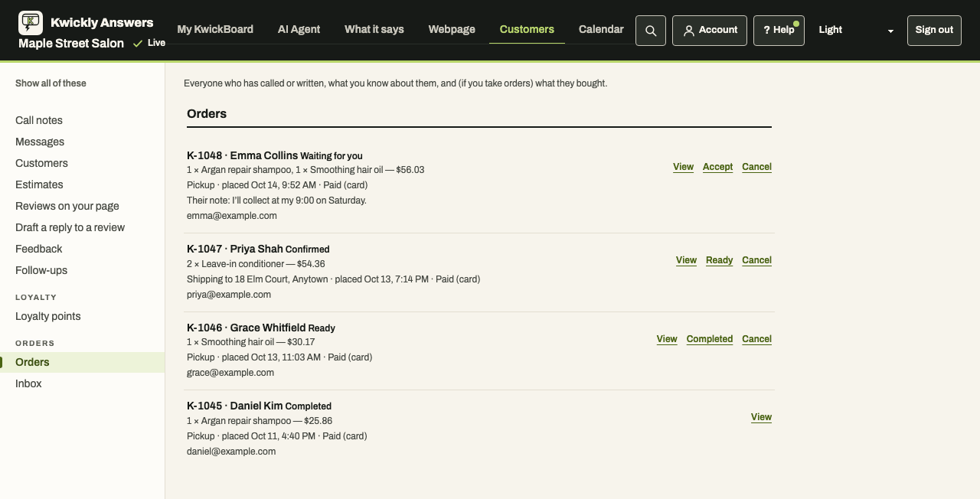Click the K-1047 · Priya Shah heading

235,249
